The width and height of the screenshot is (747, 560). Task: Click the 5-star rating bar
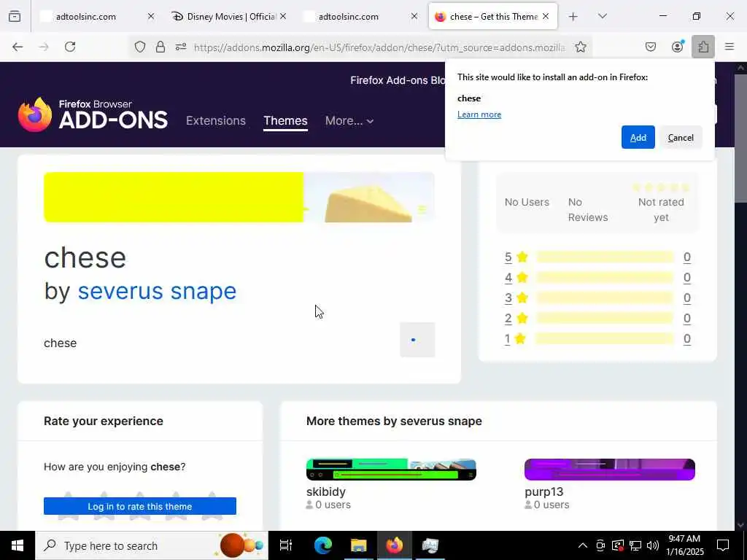point(605,257)
